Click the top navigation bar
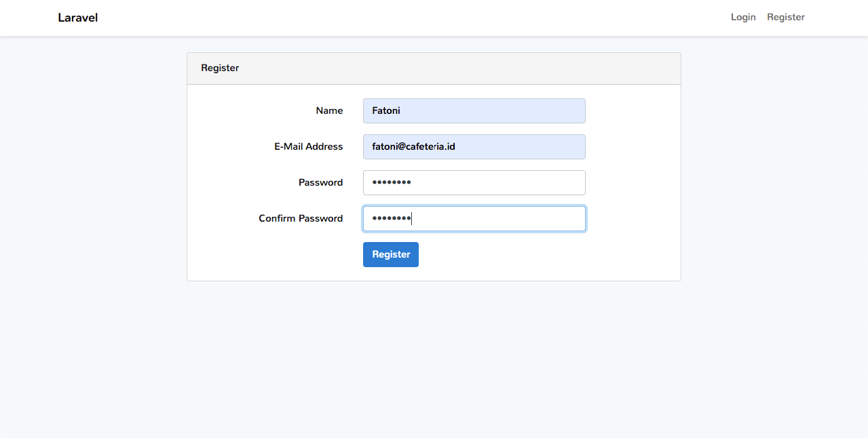The image size is (868, 438). pos(434,17)
